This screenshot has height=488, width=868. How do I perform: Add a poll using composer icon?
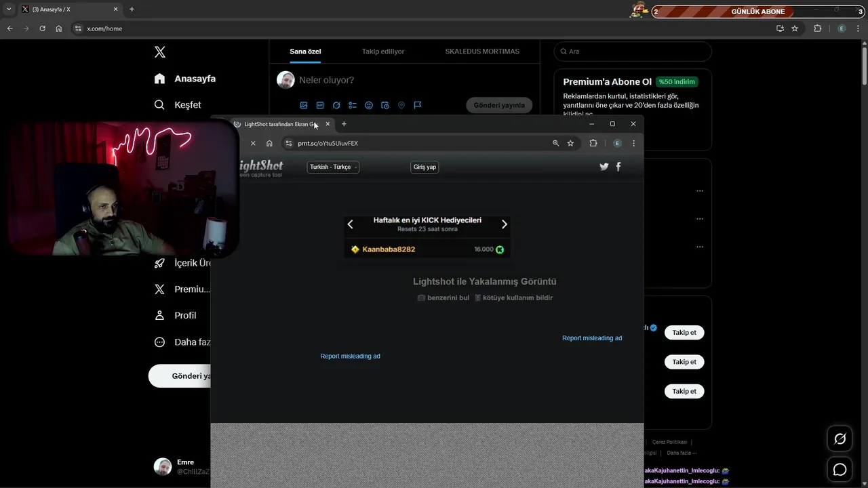coord(353,105)
